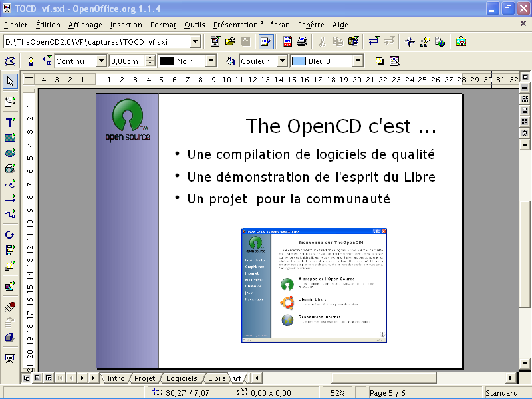The width and height of the screenshot is (532, 399).
Task: Print the document with printer icon
Action: pos(302,41)
